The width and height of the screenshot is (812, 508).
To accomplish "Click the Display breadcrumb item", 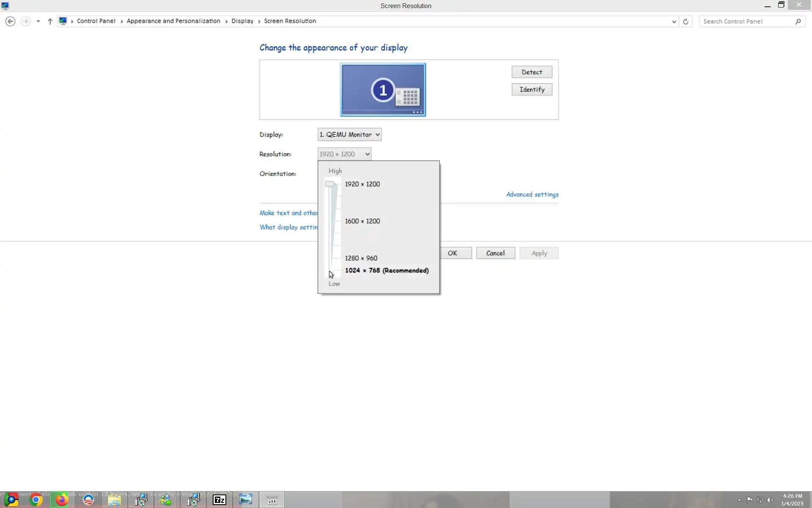I will pos(242,21).
